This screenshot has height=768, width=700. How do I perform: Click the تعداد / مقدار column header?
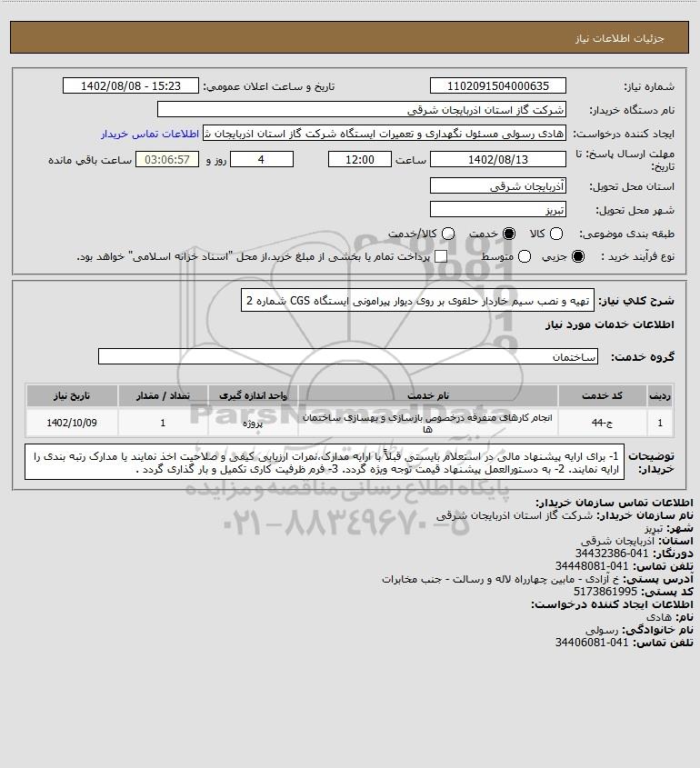pos(163,395)
